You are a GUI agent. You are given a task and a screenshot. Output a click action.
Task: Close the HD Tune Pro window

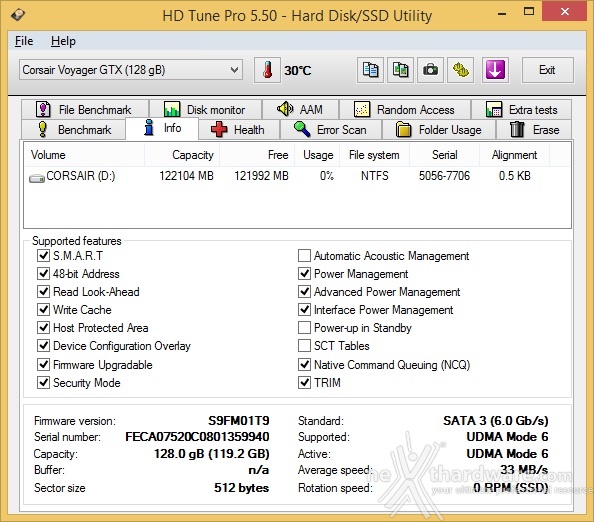[x=565, y=11]
